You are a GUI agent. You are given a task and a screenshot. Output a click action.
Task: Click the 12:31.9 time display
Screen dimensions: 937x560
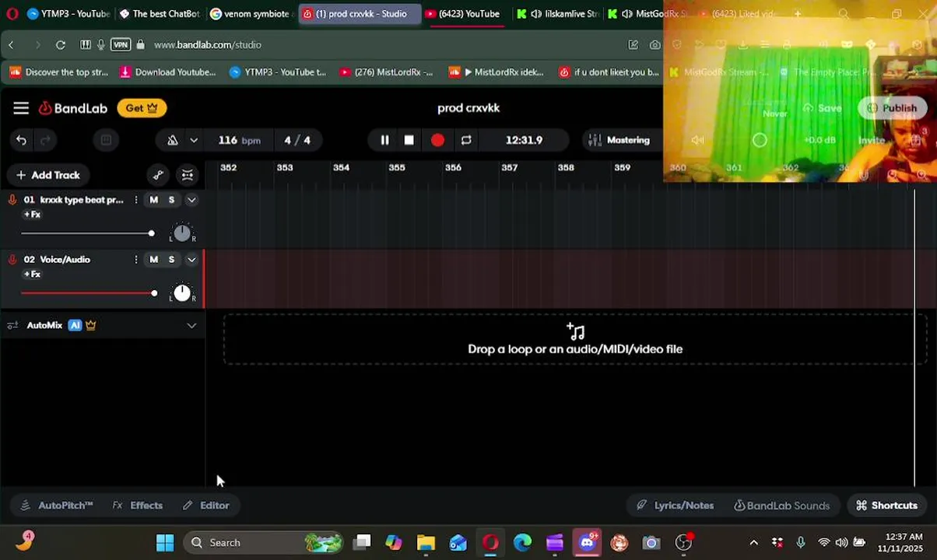(524, 140)
